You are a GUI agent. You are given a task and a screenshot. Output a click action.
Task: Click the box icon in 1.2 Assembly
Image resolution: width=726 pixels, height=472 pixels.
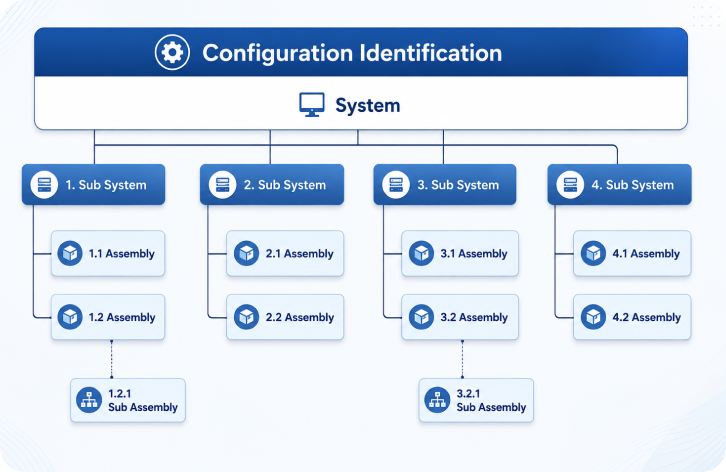(x=70, y=317)
